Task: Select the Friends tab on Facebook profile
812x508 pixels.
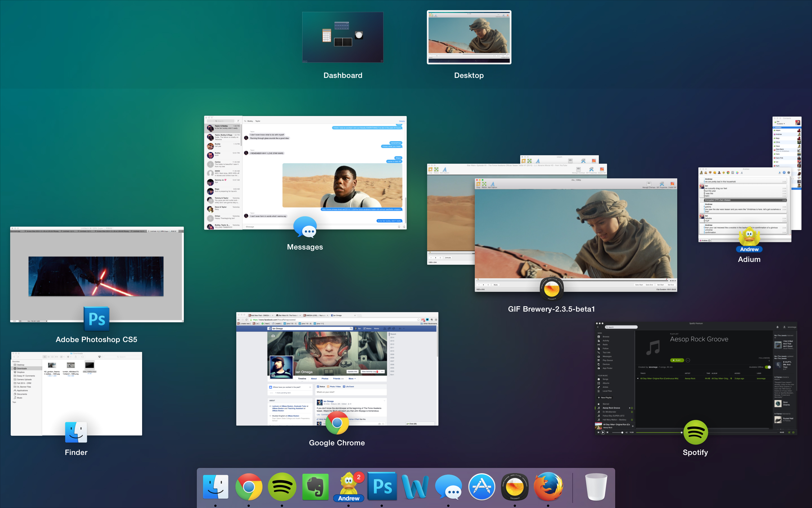Action: coord(338,379)
